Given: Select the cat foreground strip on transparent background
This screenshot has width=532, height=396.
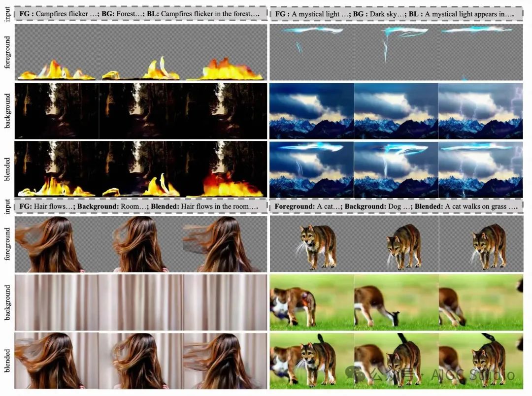Looking at the screenshot, I should pyautogui.click(x=396, y=244).
